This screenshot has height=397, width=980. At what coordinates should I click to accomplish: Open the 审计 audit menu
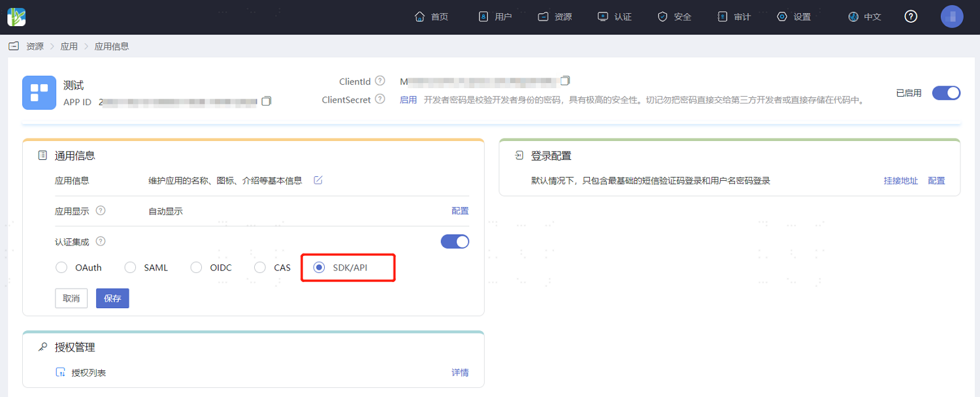(734, 17)
